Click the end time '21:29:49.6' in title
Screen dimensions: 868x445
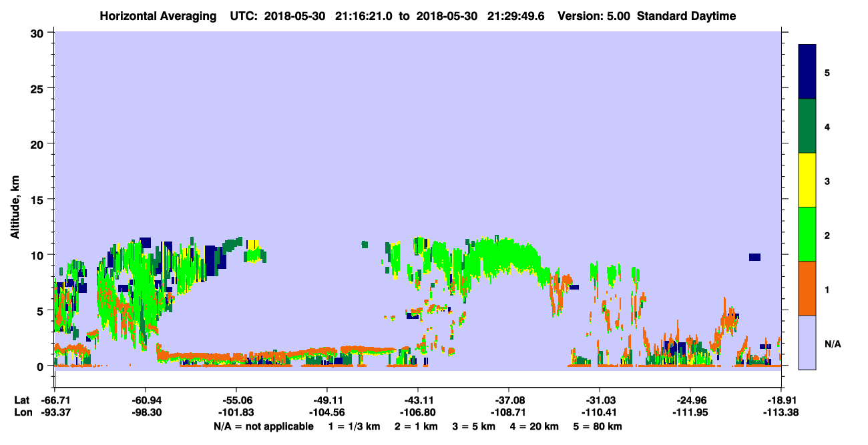tap(517, 16)
